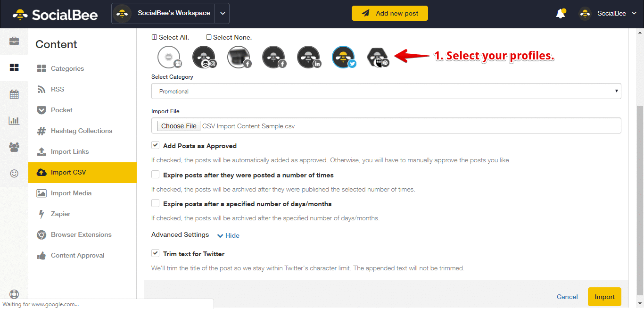Click the Chrome icon for Browser Extensions
This screenshot has height=309, width=644.
(x=41, y=234)
